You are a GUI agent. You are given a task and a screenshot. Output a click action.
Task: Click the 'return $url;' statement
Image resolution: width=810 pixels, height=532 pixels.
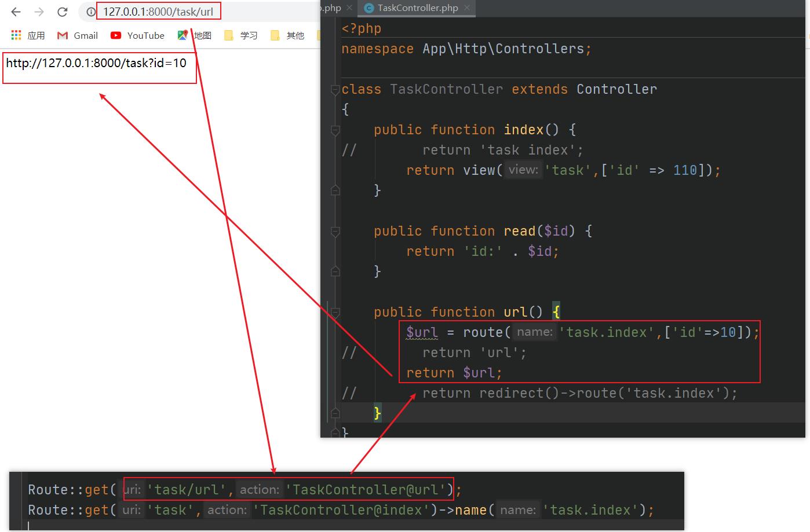454,373
